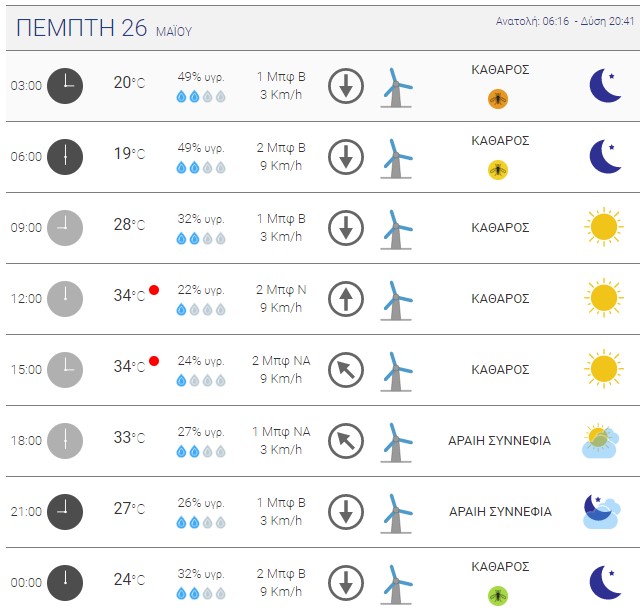
Task: Click the 34°C temperature at 15:00
Action: 129,366
